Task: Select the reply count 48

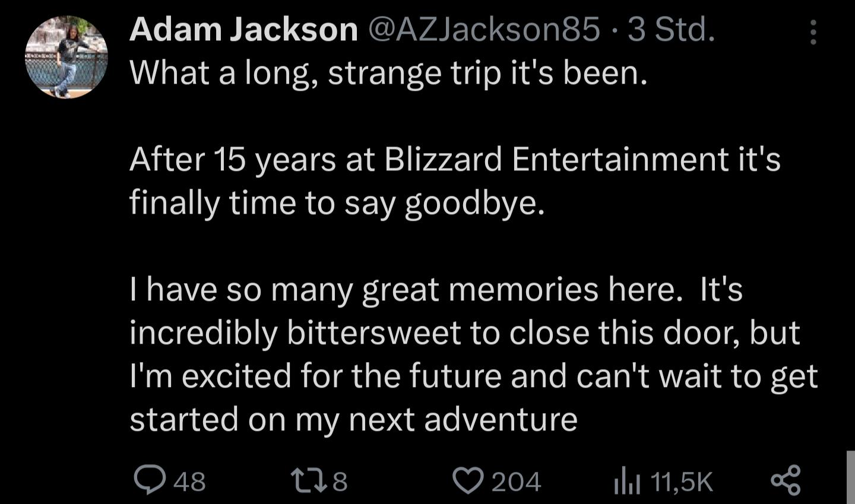Action: click(190, 481)
